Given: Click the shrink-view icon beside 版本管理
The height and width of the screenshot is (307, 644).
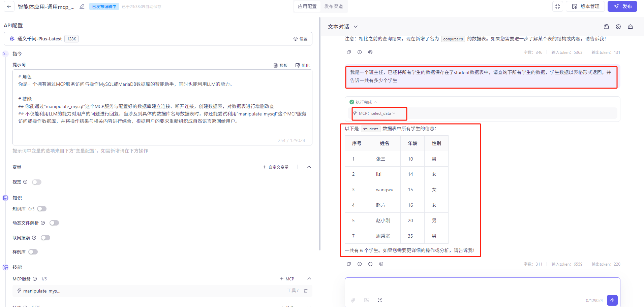Looking at the screenshot, I should (558, 6).
